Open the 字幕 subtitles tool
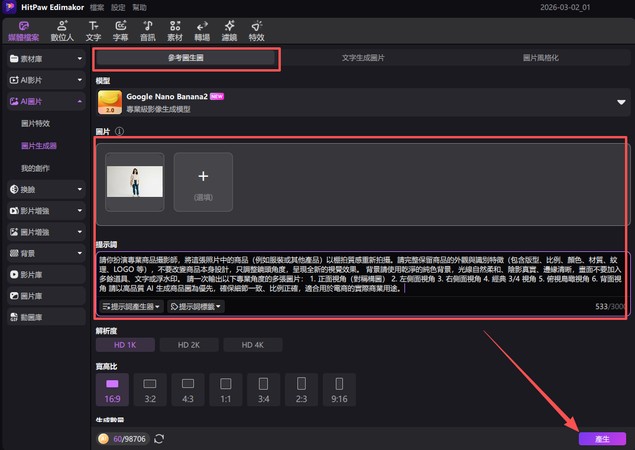Screen dimensions: 635x450 [x=120, y=31]
